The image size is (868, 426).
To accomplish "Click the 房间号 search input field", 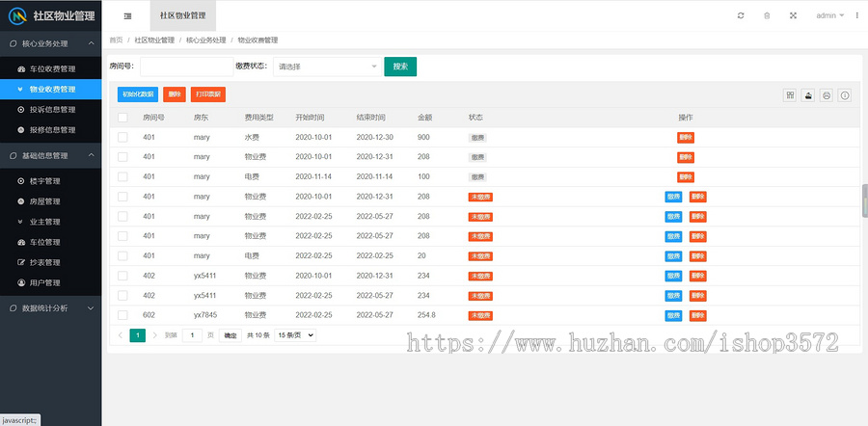I will point(186,67).
